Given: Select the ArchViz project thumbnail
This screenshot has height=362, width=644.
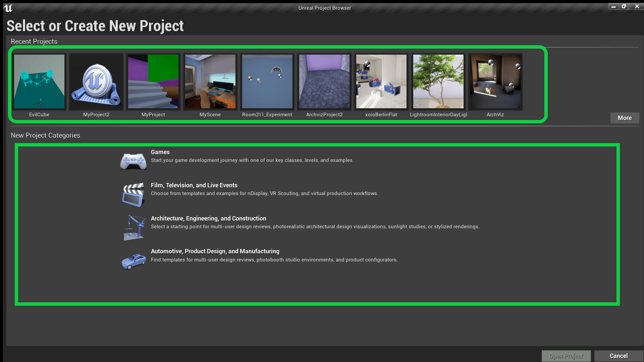Looking at the screenshot, I should [495, 81].
